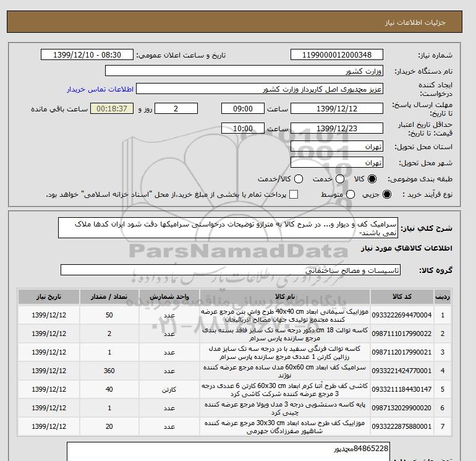The image size is (476, 461).
Task: Click the delivery province field تهران
Action: [x=337, y=146]
